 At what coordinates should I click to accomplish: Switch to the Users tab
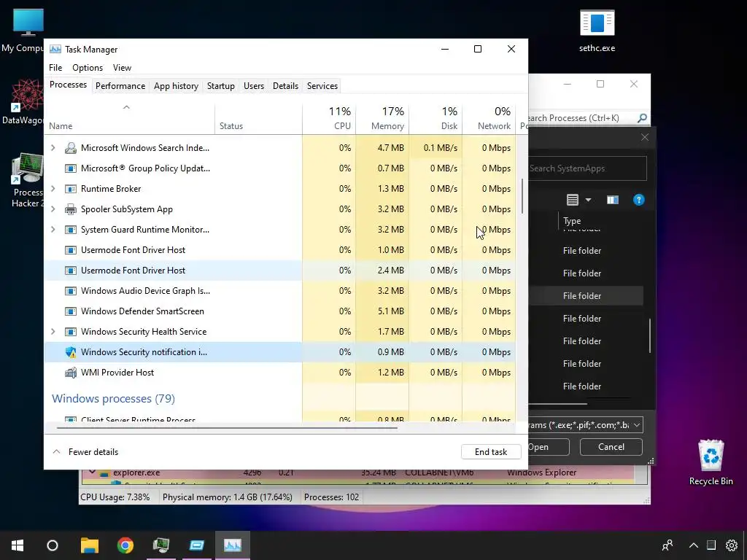[x=253, y=86]
